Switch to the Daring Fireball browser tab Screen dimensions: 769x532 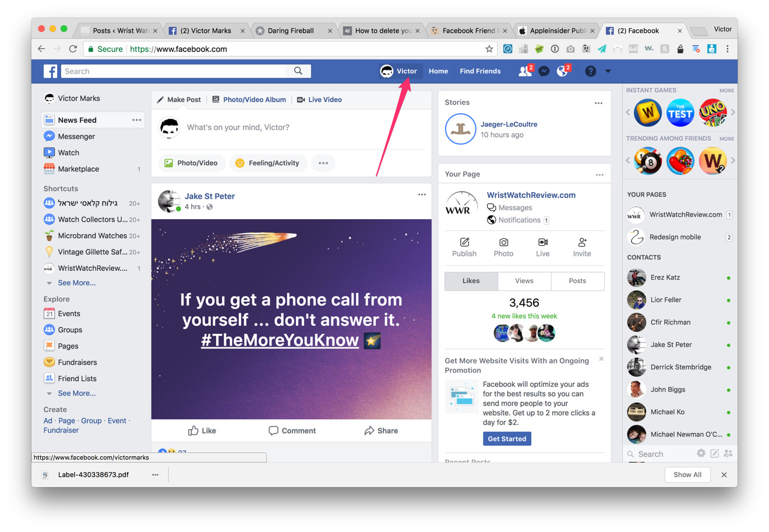(294, 30)
